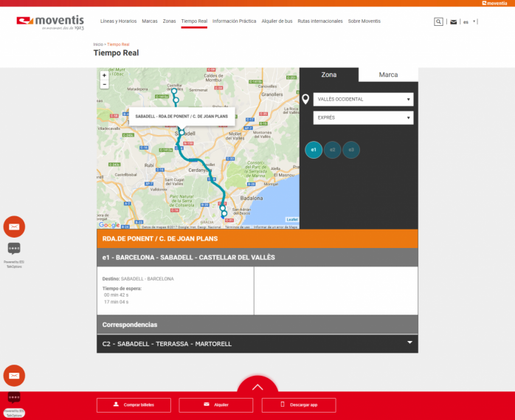This screenshot has height=420, width=515.
Task: Click the location pin icon beside zone dropdown
Action: [305, 99]
